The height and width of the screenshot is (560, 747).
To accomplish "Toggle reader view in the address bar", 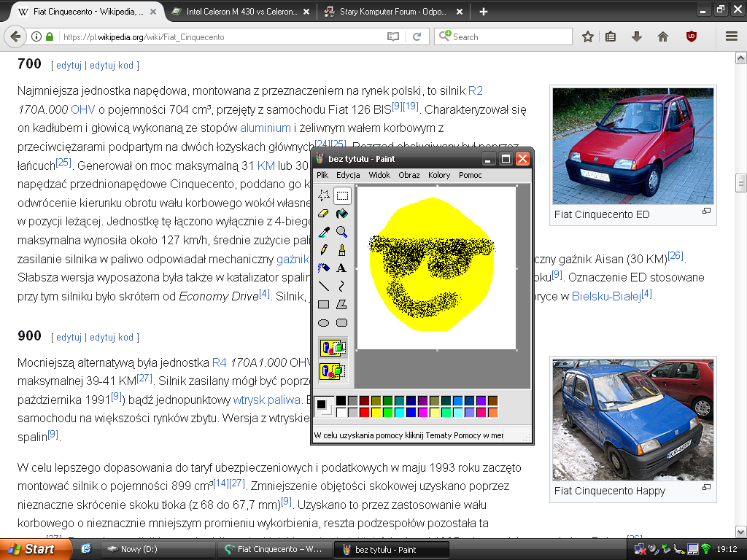I will 393,36.
